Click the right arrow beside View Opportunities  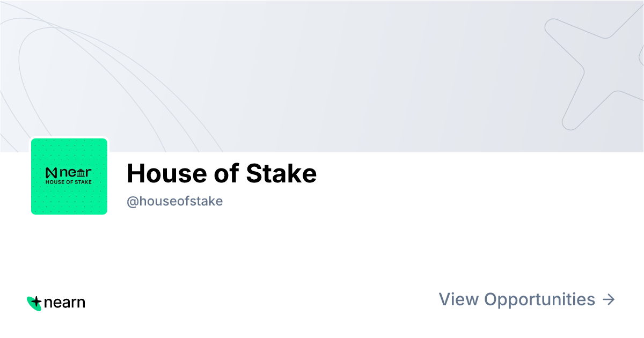(x=609, y=299)
